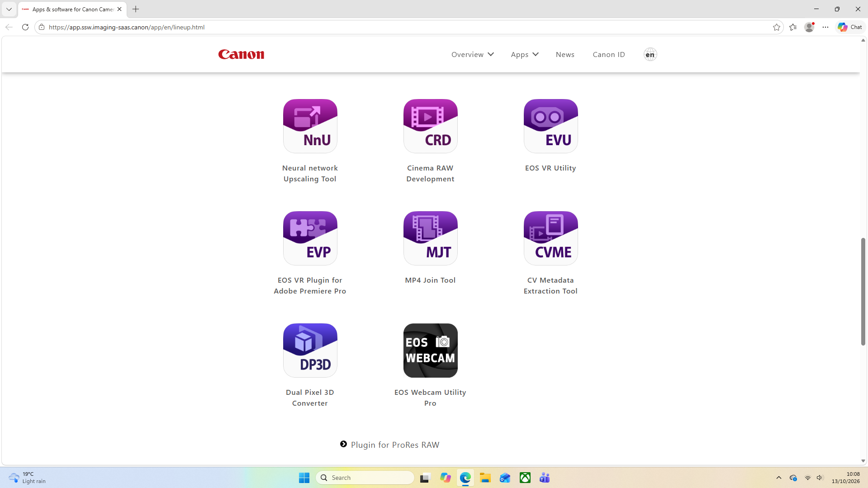This screenshot has width=868, height=488.
Task: Expand the Apps dropdown menu
Action: point(524,54)
